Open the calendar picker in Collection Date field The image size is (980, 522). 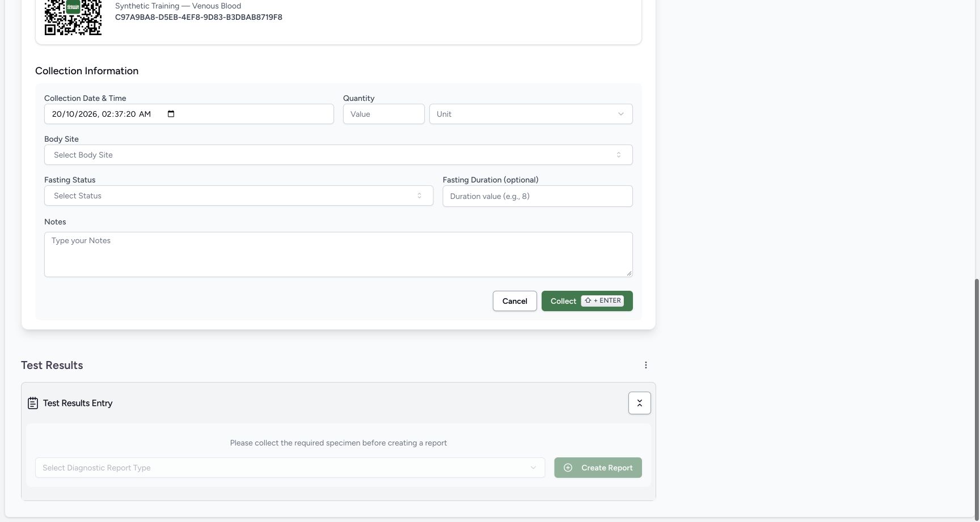tap(171, 114)
